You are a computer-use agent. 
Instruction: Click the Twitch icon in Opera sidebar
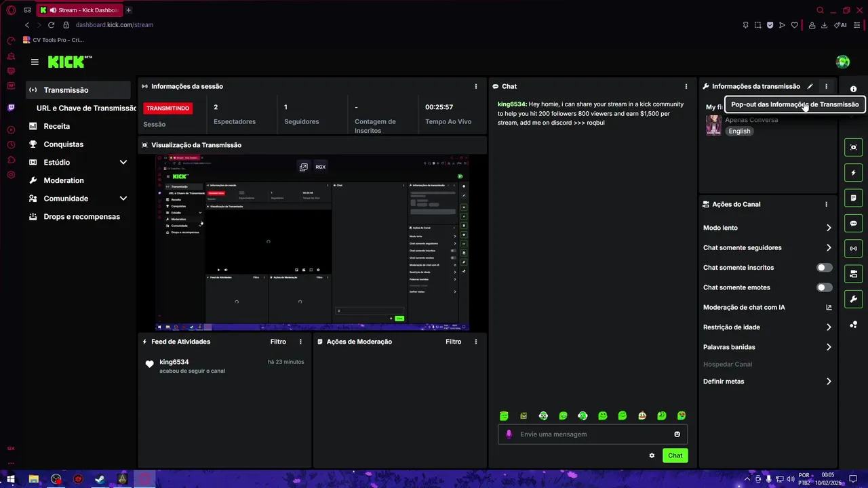[x=11, y=108]
